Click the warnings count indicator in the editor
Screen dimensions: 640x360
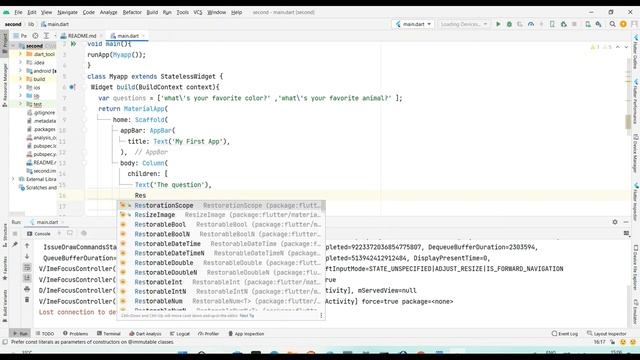tap(595, 47)
